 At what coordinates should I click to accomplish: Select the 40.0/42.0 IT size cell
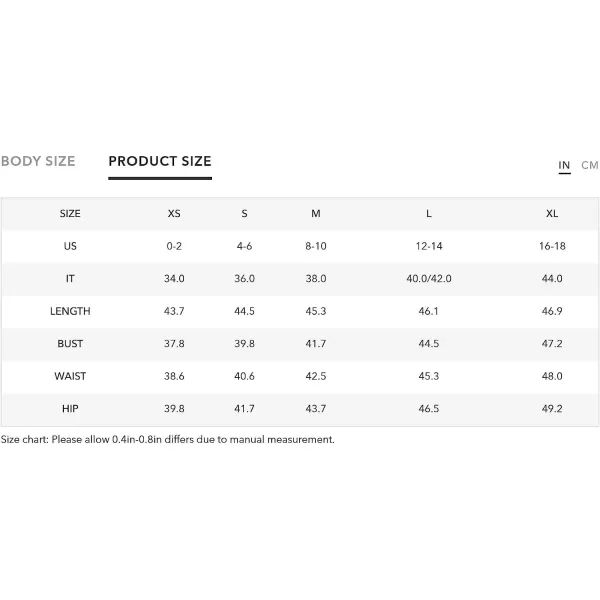tap(429, 279)
